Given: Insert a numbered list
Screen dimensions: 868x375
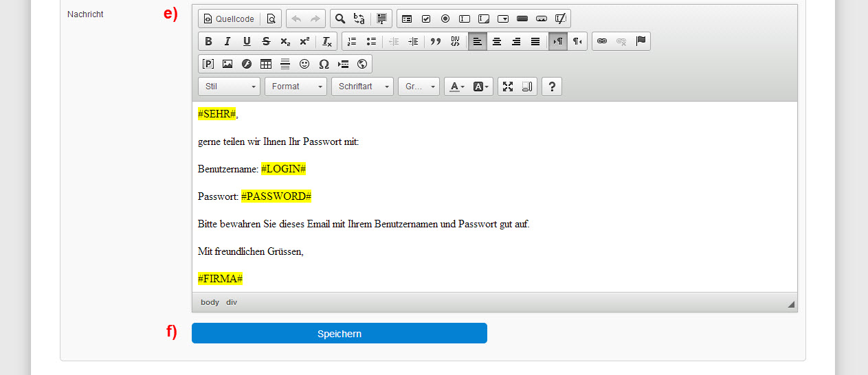Looking at the screenshot, I should [x=352, y=41].
